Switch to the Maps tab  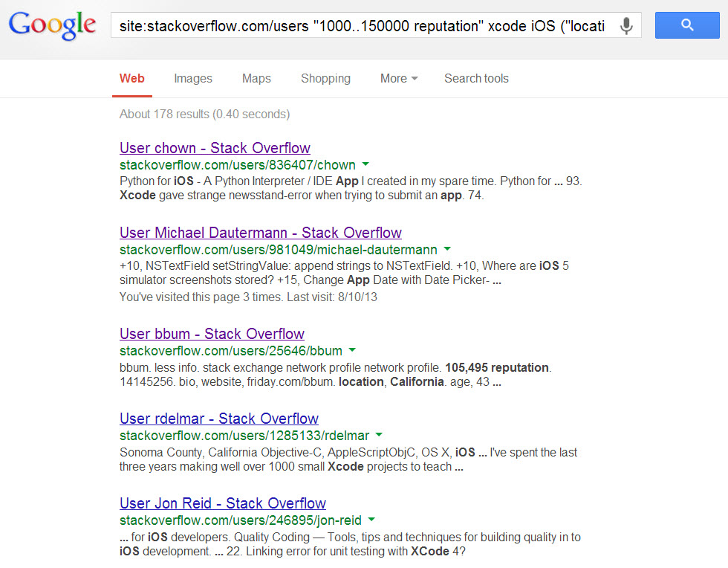coord(256,79)
